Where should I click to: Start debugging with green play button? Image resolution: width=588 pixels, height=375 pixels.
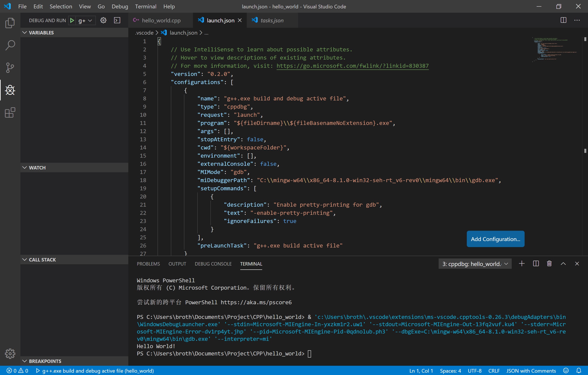pos(72,20)
